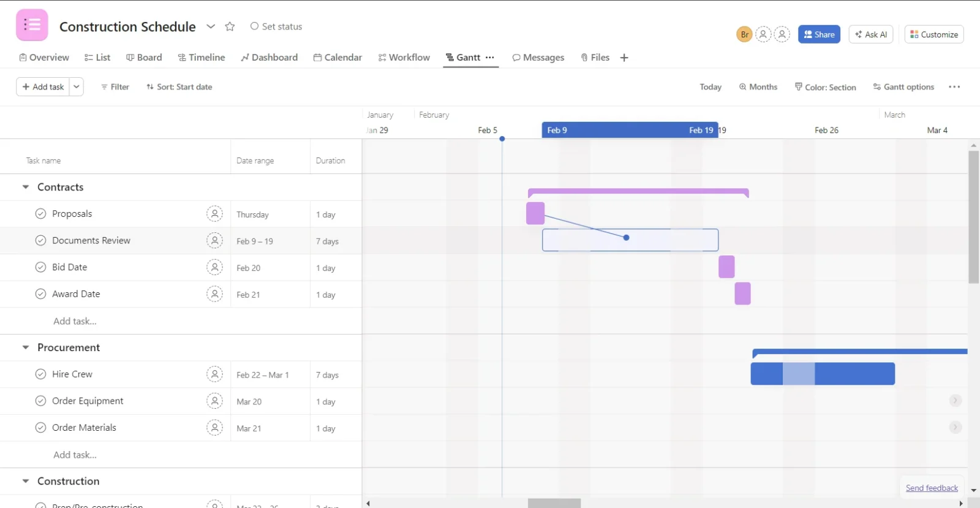
Task: Switch to the Board tab
Action: (144, 58)
